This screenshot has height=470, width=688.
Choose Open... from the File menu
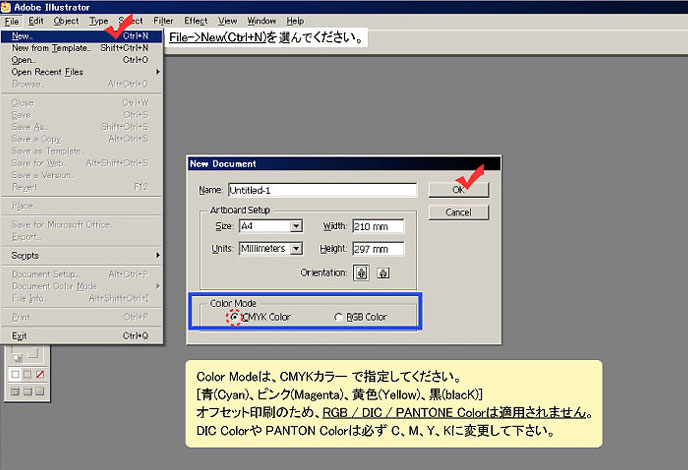pyautogui.click(x=82, y=60)
